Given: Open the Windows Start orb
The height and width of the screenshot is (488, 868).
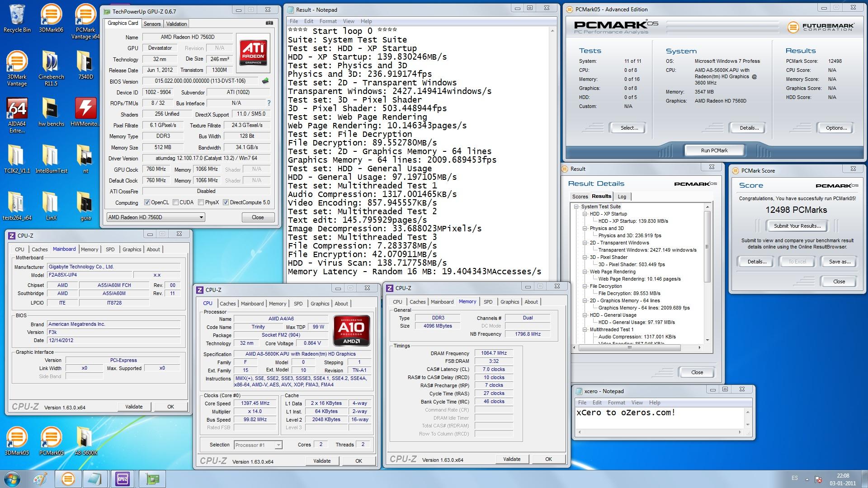Looking at the screenshot, I should coord(13,479).
